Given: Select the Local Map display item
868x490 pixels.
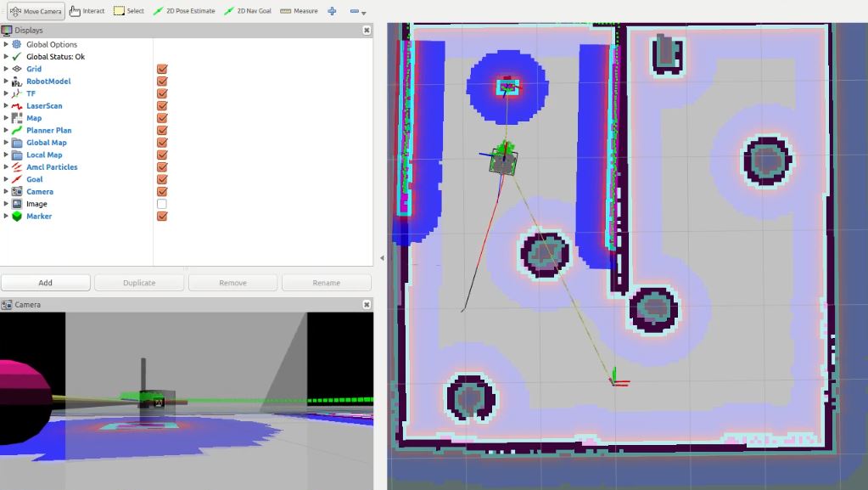Looking at the screenshot, I should click(44, 155).
